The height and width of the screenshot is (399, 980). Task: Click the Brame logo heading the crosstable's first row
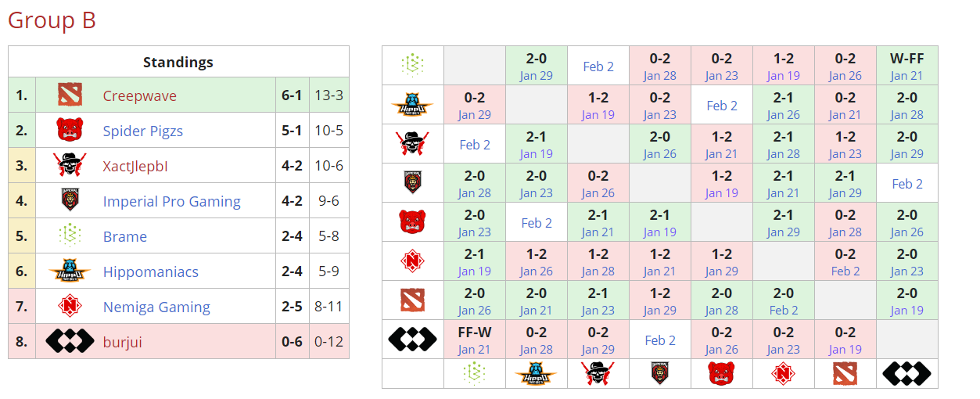[412, 66]
